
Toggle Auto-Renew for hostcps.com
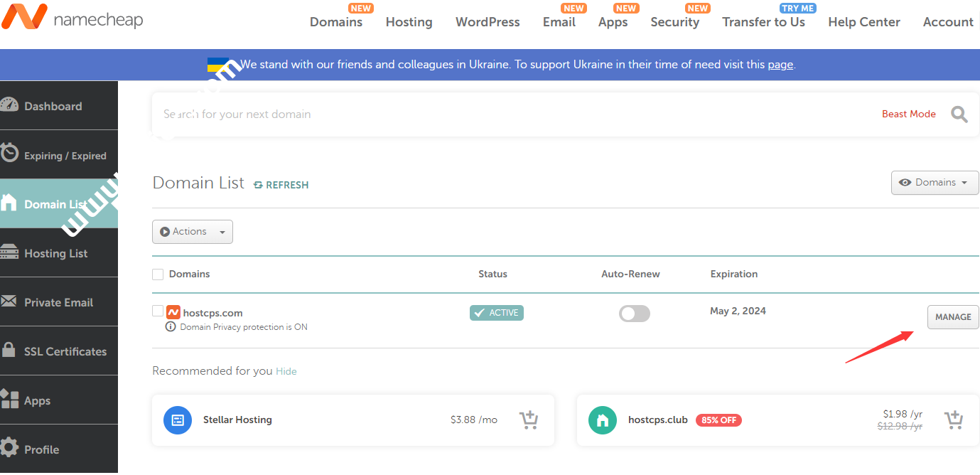click(634, 314)
